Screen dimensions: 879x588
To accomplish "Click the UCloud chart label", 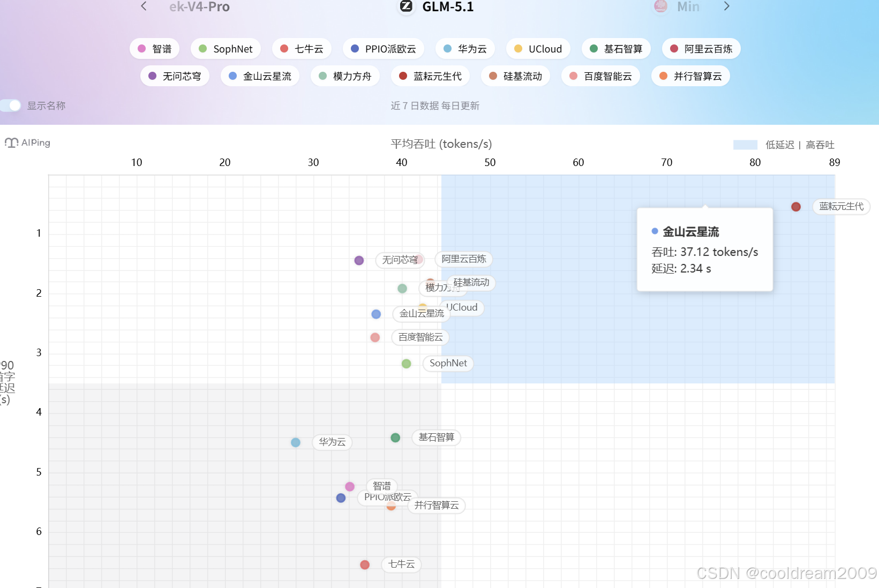I will tap(463, 307).
